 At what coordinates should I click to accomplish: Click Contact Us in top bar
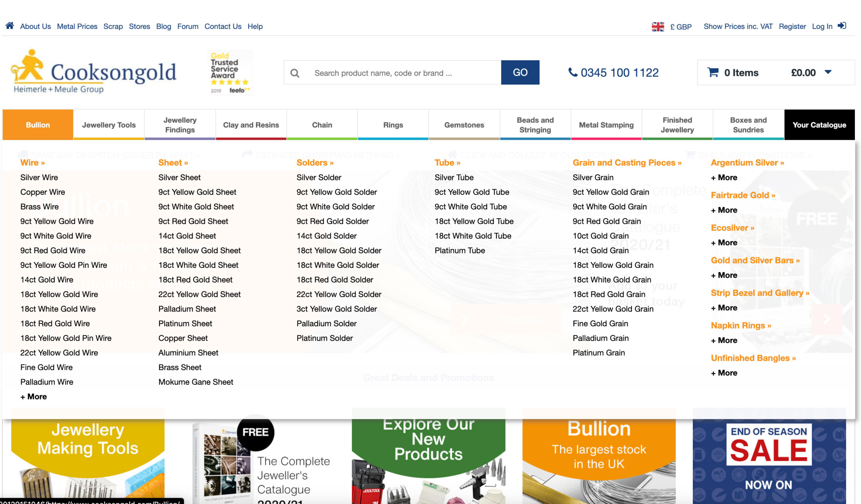tap(223, 26)
